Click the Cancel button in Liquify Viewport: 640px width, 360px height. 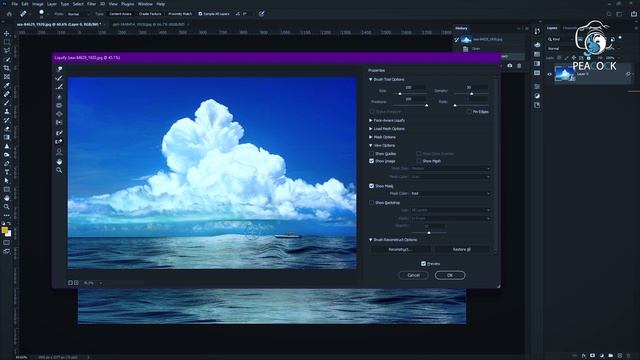click(x=413, y=275)
